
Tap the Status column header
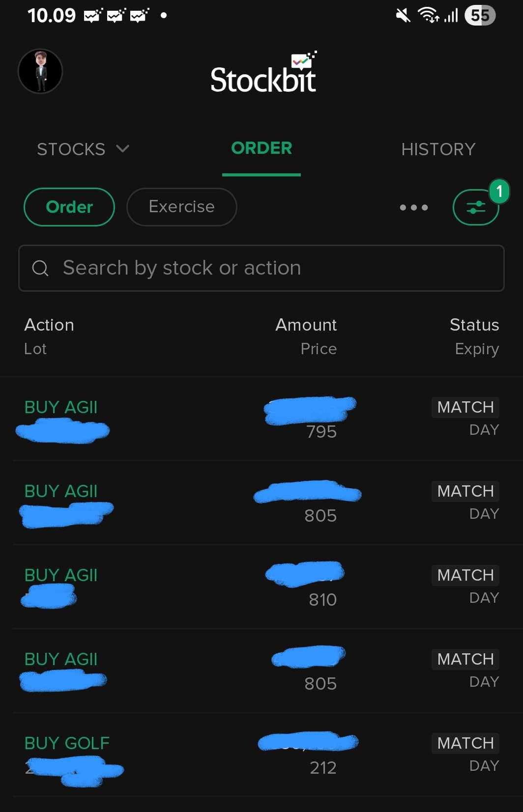pos(474,325)
